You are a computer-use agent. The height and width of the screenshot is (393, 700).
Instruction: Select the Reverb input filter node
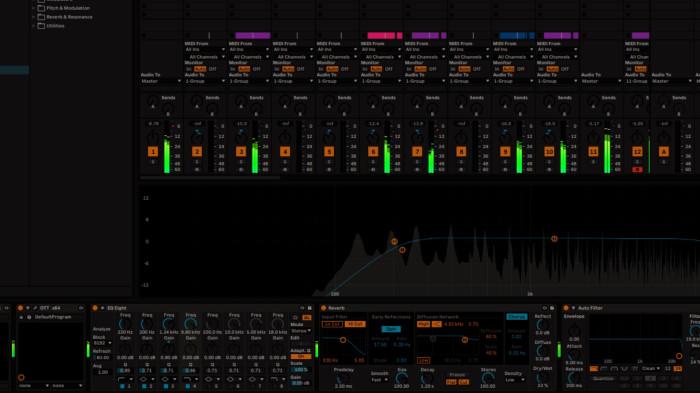click(x=343, y=340)
